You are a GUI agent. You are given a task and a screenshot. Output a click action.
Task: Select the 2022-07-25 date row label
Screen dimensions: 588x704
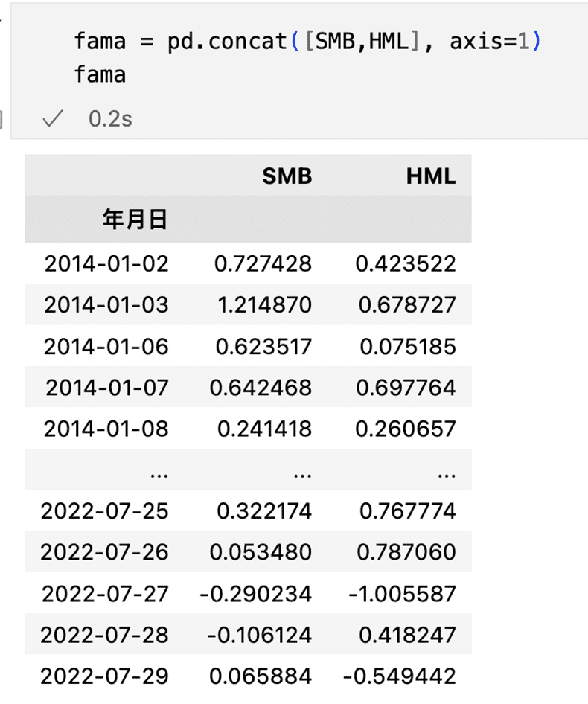[105, 511]
